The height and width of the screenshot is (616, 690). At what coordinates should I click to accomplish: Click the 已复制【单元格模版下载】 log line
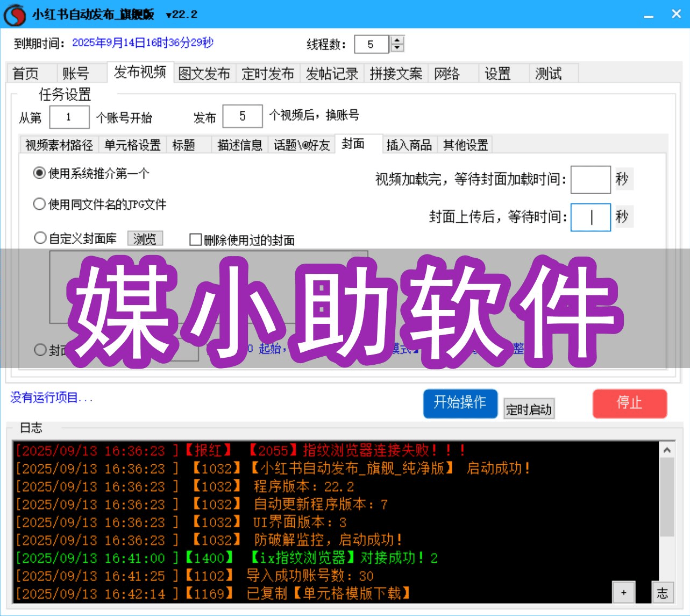point(214,593)
